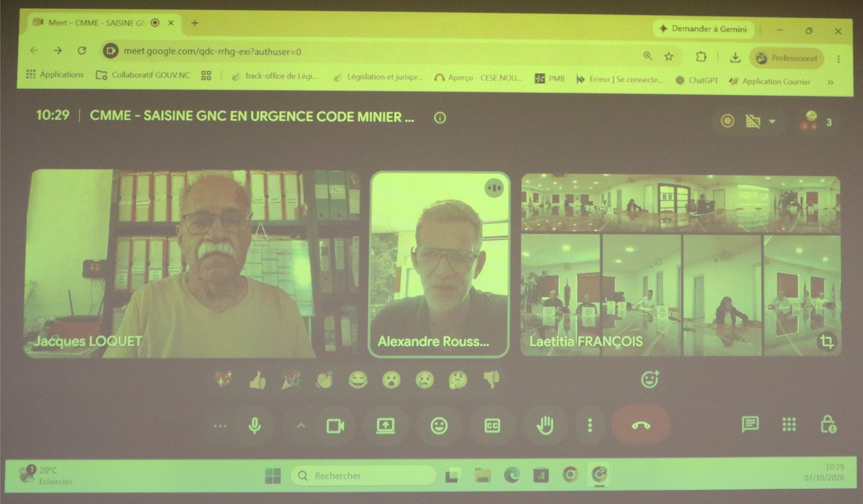Turn on closed captions
The height and width of the screenshot is (504, 863).
[x=492, y=426]
